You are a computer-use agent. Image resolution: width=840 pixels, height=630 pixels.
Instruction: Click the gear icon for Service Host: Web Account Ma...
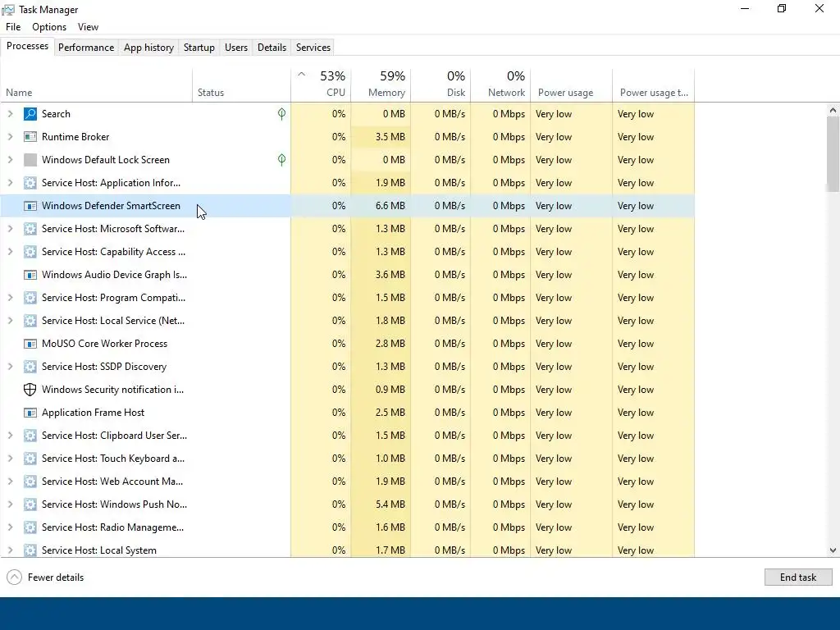(x=30, y=482)
